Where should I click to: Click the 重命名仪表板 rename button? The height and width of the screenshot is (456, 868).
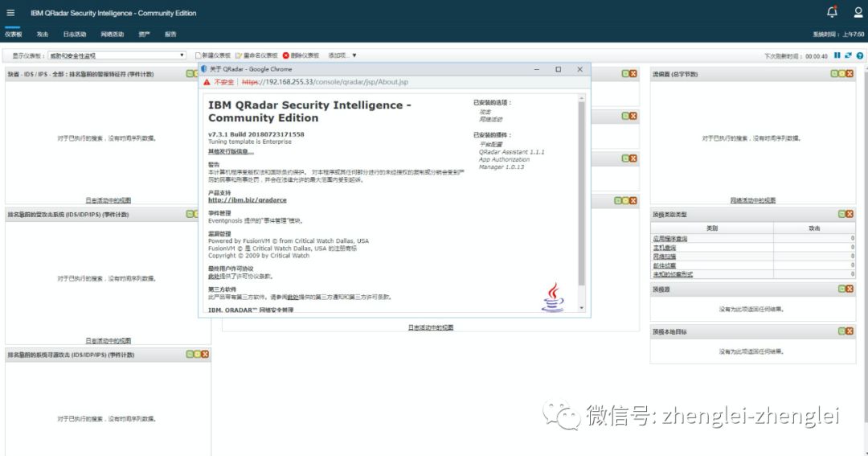click(x=256, y=55)
